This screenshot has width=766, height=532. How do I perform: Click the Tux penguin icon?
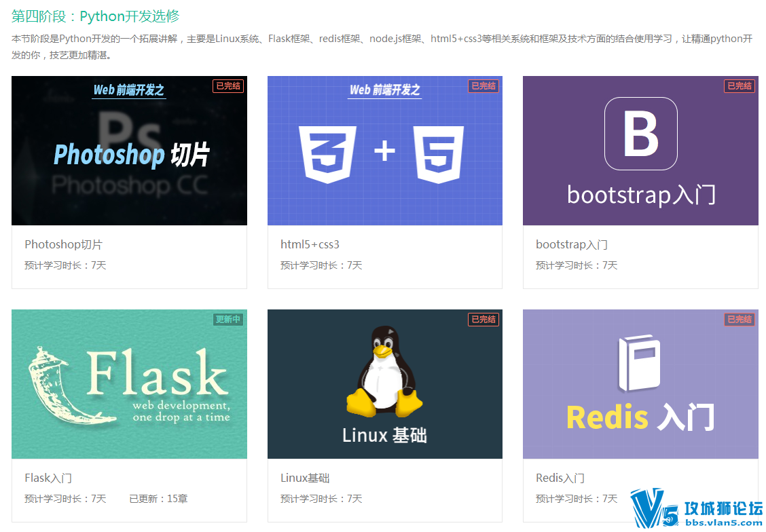pos(385,371)
